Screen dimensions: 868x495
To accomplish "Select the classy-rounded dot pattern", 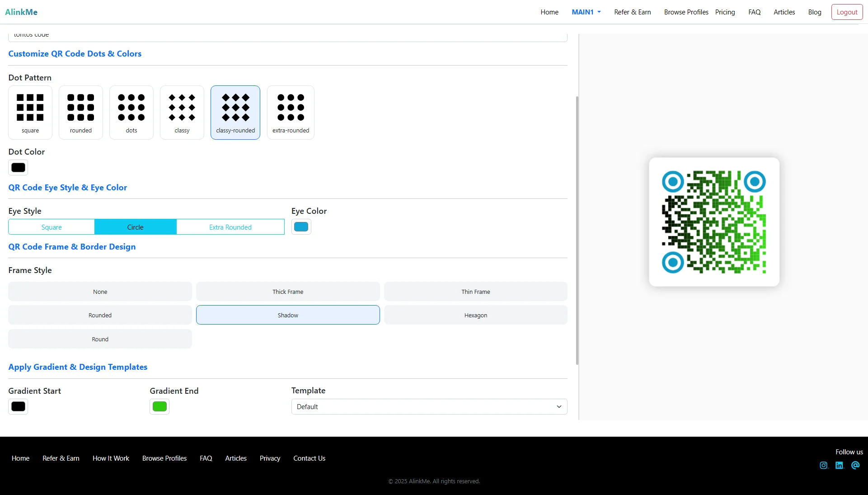I will [x=235, y=112].
